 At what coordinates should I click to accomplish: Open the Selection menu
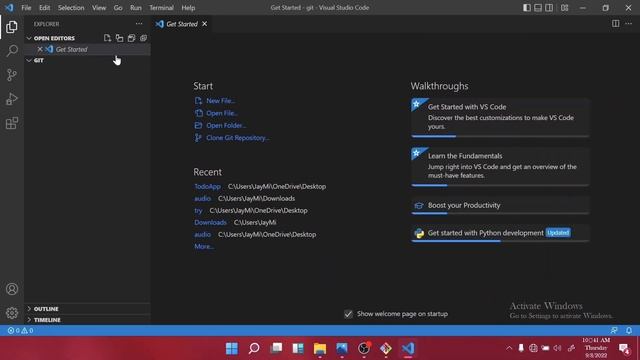point(71,7)
